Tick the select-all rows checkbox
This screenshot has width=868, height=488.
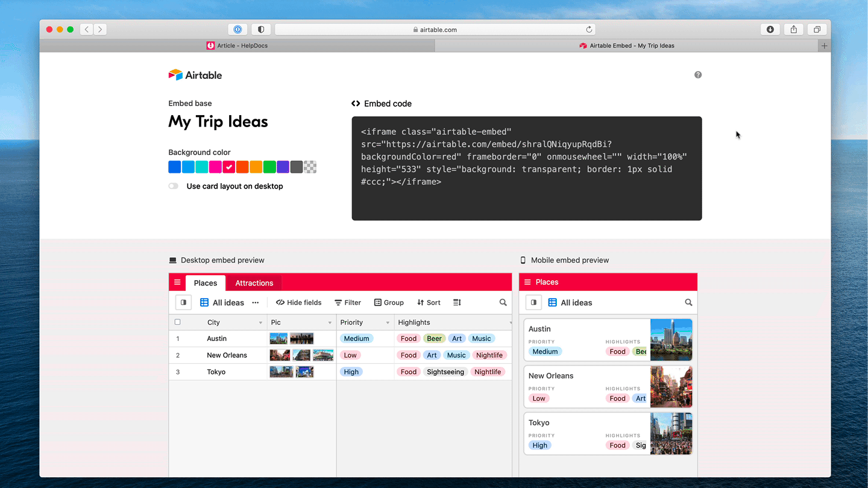pos(177,322)
